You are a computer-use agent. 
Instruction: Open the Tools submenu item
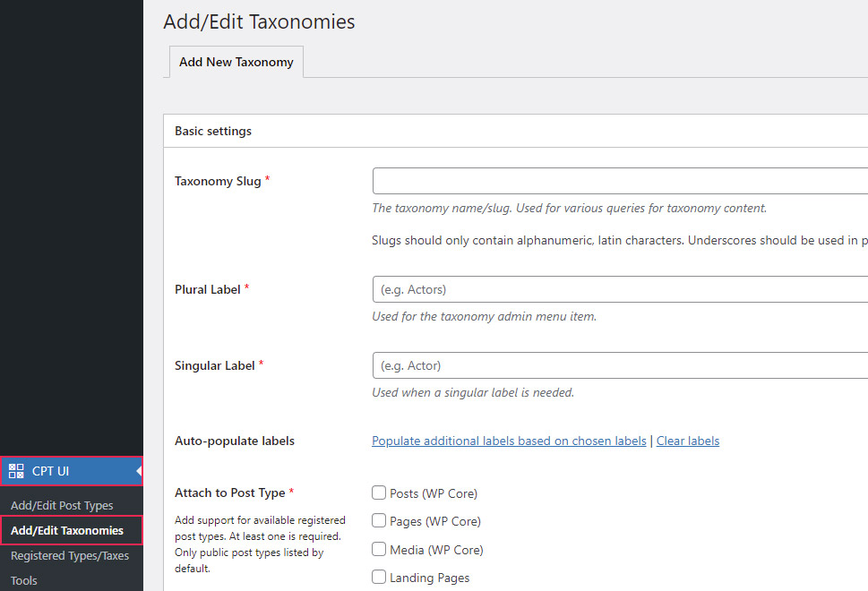(x=24, y=580)
